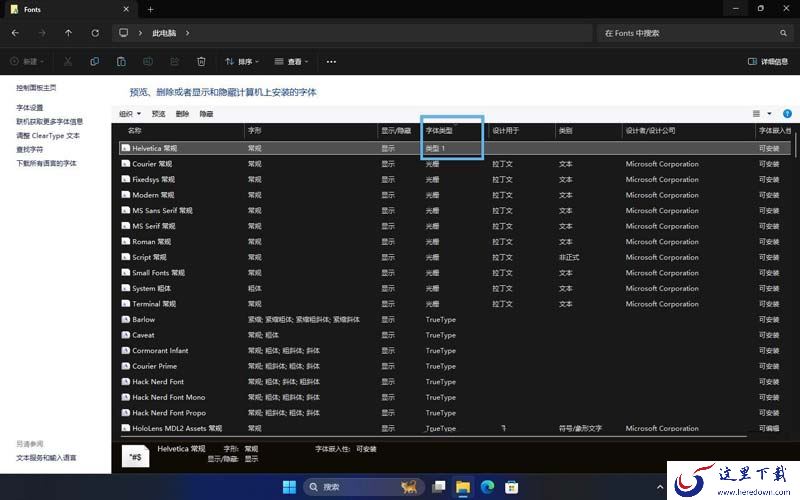Click the search magnifier icon
This screenshot has width=800, height=500.
(x=783, y=33)
